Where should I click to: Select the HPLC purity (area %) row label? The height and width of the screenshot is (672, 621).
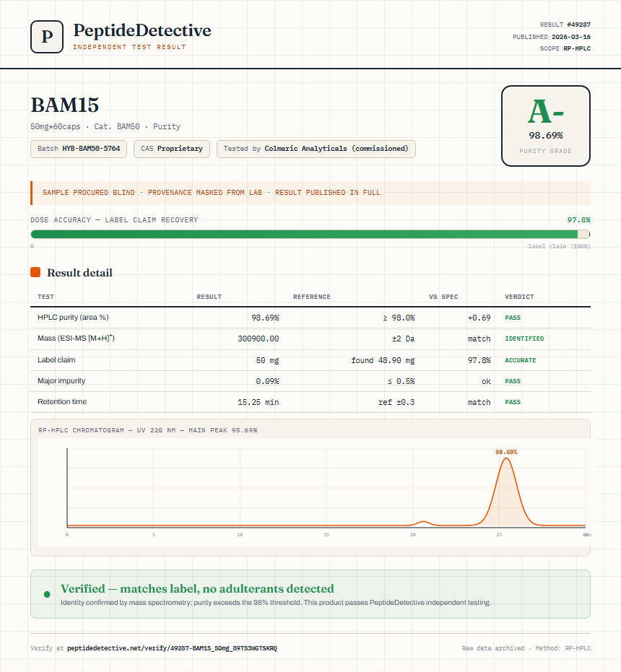[73, 317]
